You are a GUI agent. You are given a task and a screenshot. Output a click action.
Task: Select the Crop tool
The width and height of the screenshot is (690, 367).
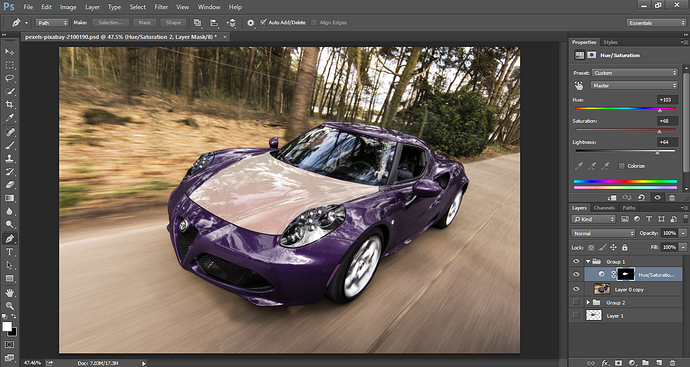coord(9,104)
